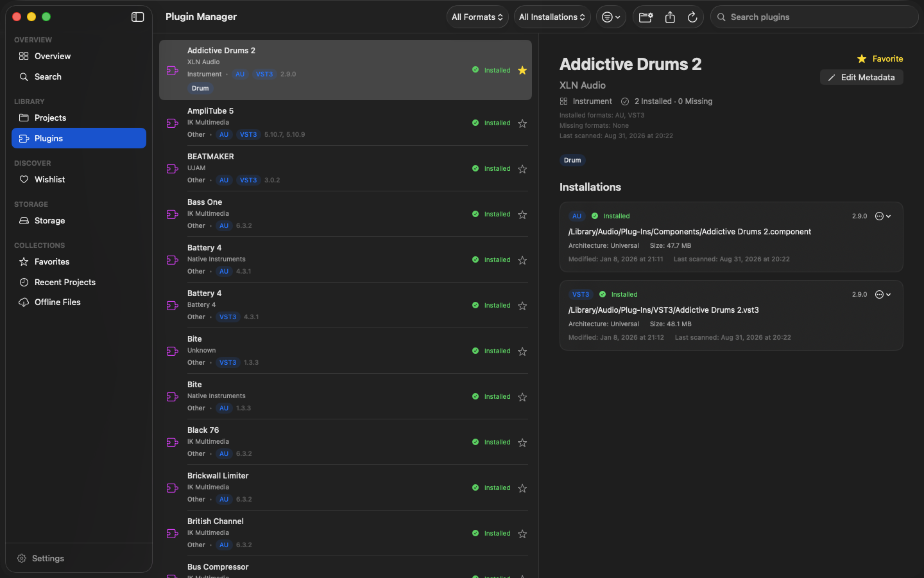The image size is (924, 578).
Task: Click Edit Metadata button
Action: (861, 78)
